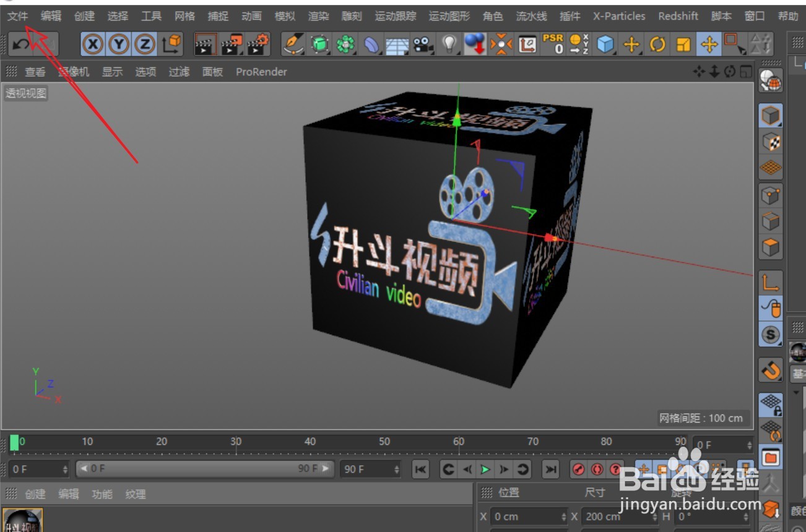Screen dimensions: 806x532
Task: Toggle the X axis lock button
Action: click(x=93, y=44)
